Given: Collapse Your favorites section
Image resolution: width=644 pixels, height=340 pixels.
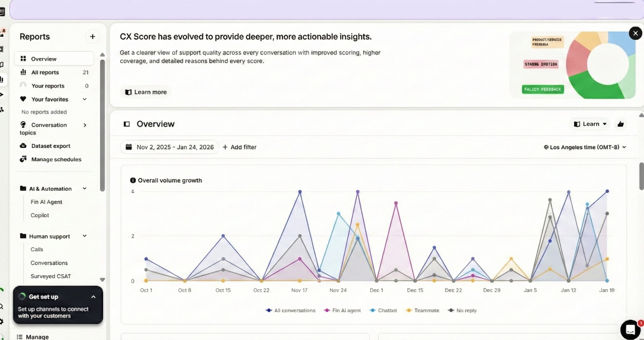Looking at the screenshot, I should coord(85,99).
